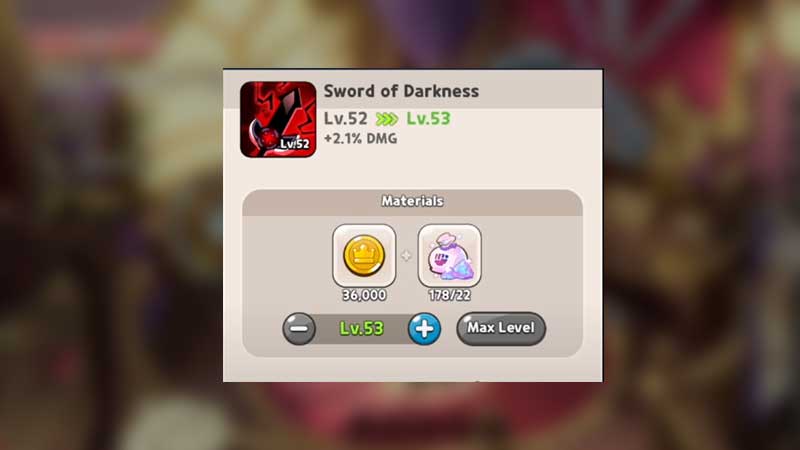Screen dimensions: 800x450
Task: Click the blurred background left of panel
Action: coord(111,225)
